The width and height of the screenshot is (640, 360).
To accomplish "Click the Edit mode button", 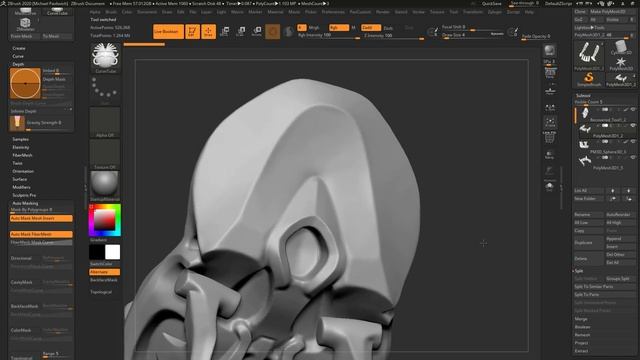I will point(192,31).
